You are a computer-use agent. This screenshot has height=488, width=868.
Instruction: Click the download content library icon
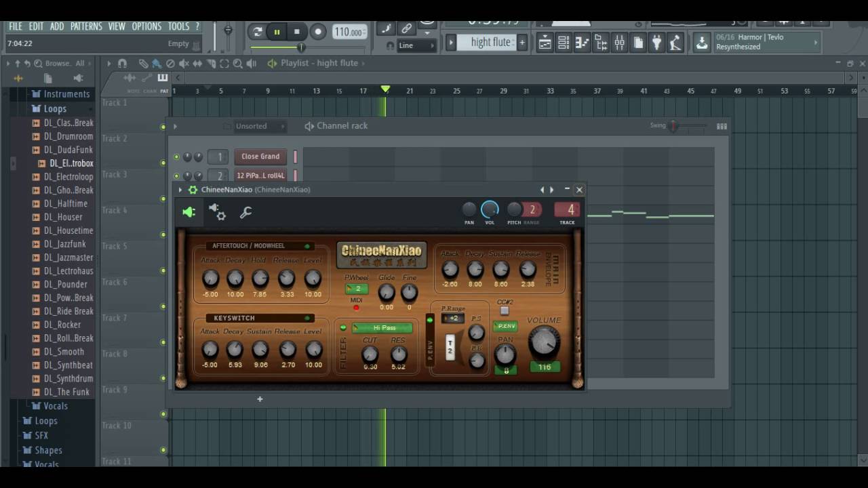pyautogui.click(x=702, y=43)
